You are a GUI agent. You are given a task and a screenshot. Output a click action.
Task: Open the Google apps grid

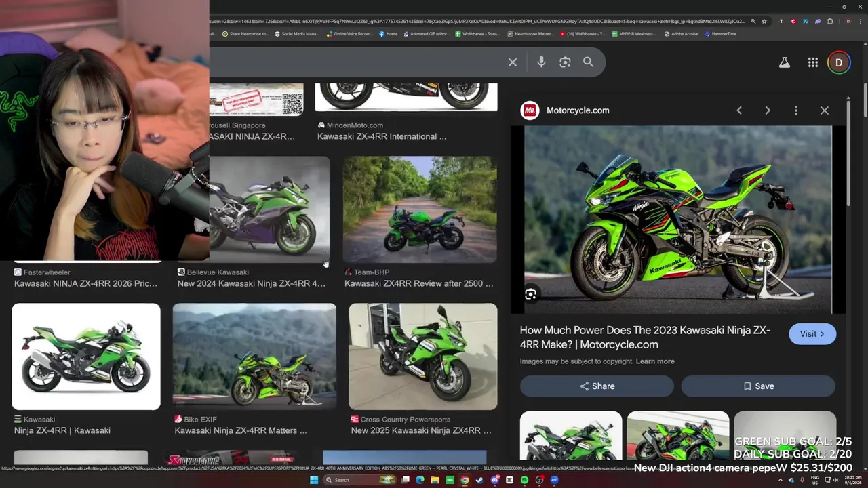point(812,62)
